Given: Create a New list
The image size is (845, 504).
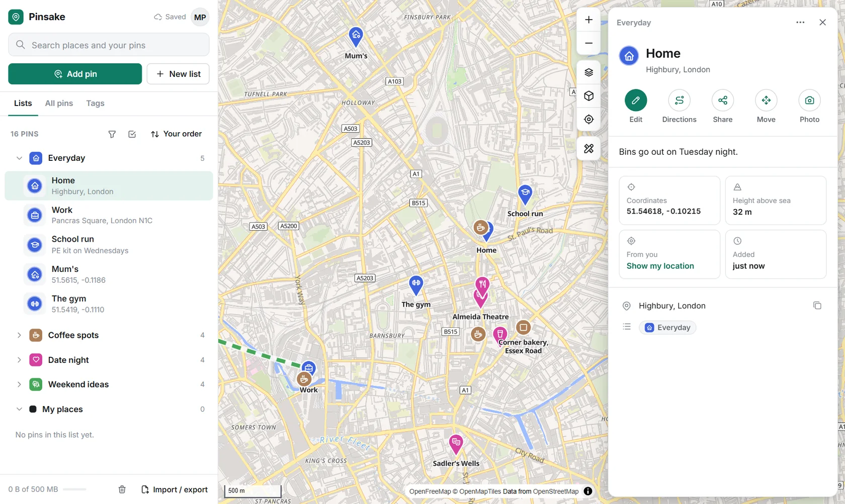Looking at the screenshot, I should click(x=178, y=74).
